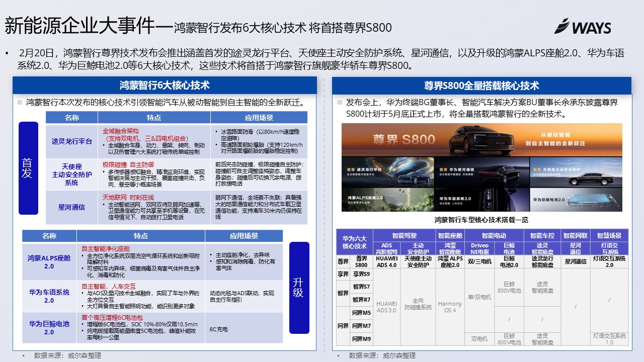Click the 鸿蒙ALPS座舱2.0 tile in the banner

pyautogui.click(x=387, y=200)
